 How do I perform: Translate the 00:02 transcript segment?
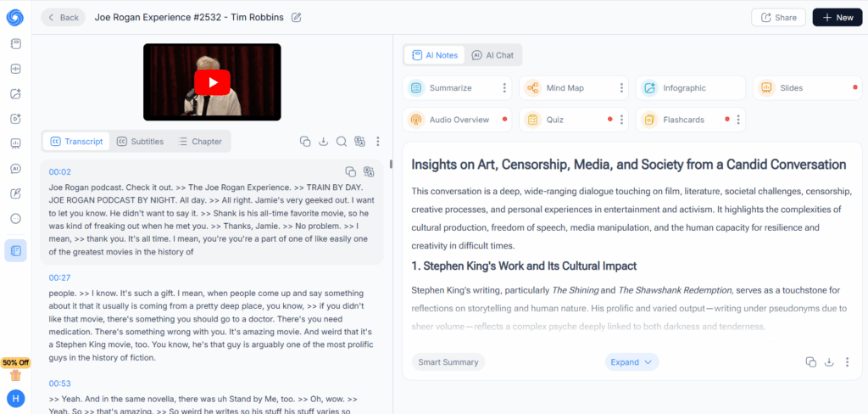[369, 171]
